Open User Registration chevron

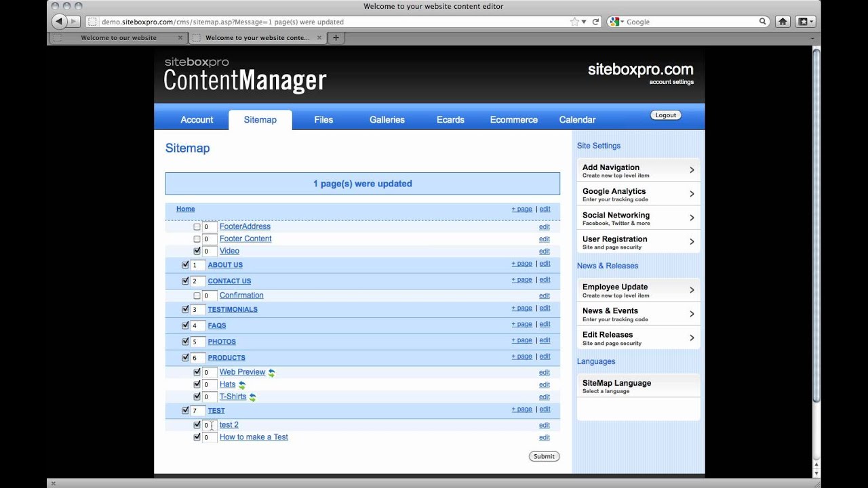pos(692,241)
